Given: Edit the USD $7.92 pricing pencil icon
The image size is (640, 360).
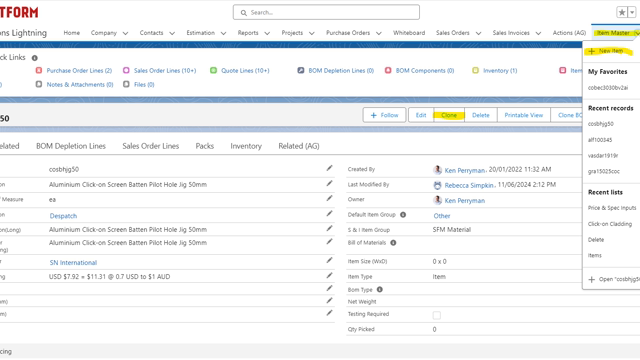Looking at the screenshot, I should pyautogui.click(x=329, y=276).
